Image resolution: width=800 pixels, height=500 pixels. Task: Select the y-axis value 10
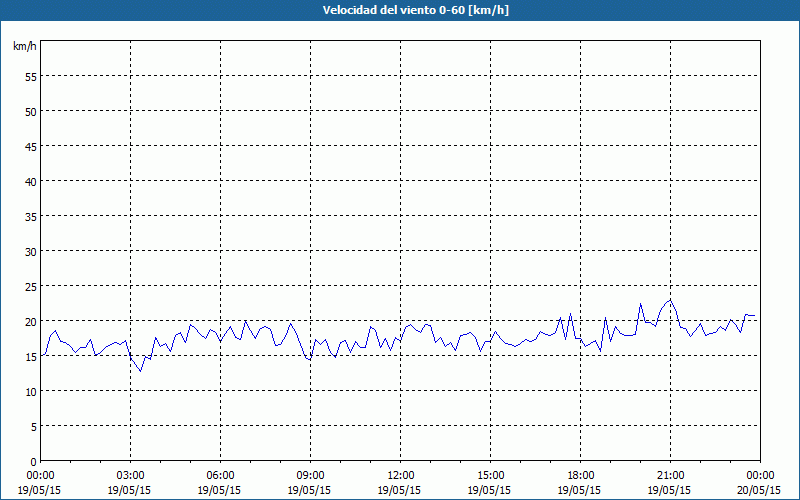point(31,392)
